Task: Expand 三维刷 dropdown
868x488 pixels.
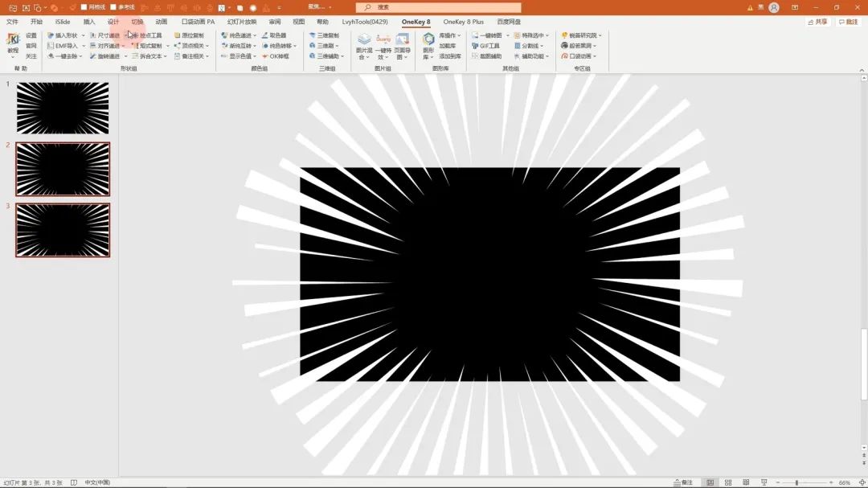Action: coord(337,46)
